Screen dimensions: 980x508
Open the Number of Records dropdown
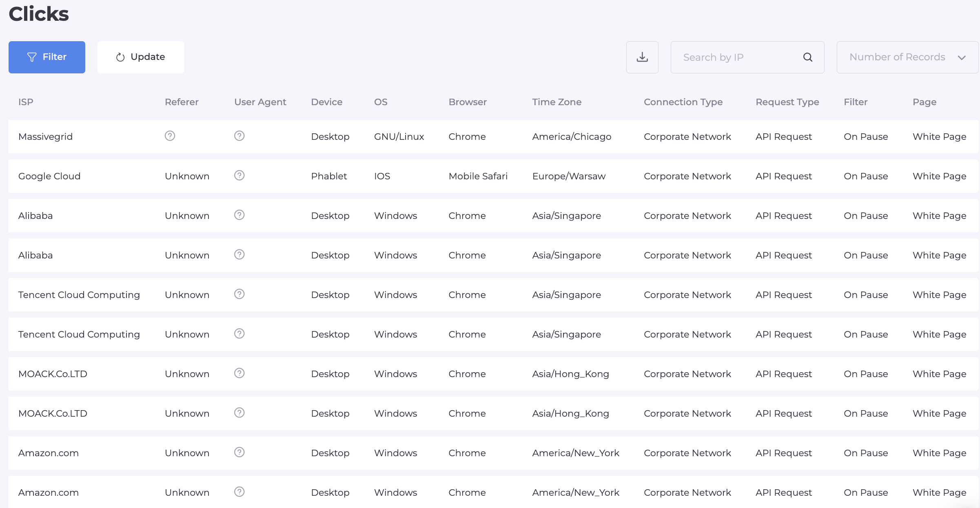(897, 57)
